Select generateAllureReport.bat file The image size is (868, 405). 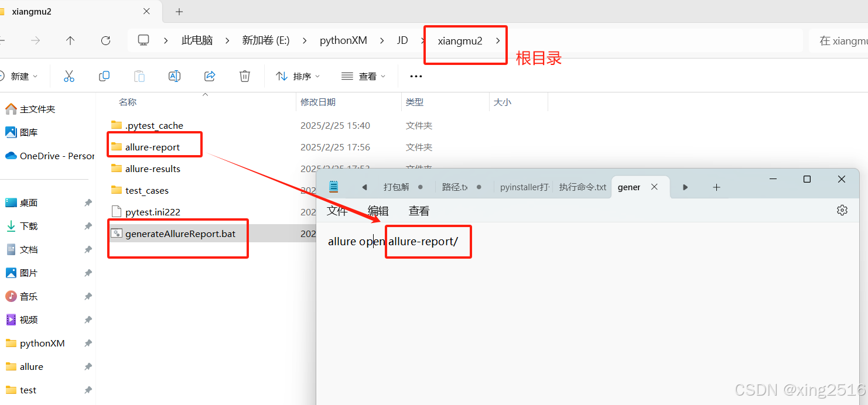click(x=180, y=234)
